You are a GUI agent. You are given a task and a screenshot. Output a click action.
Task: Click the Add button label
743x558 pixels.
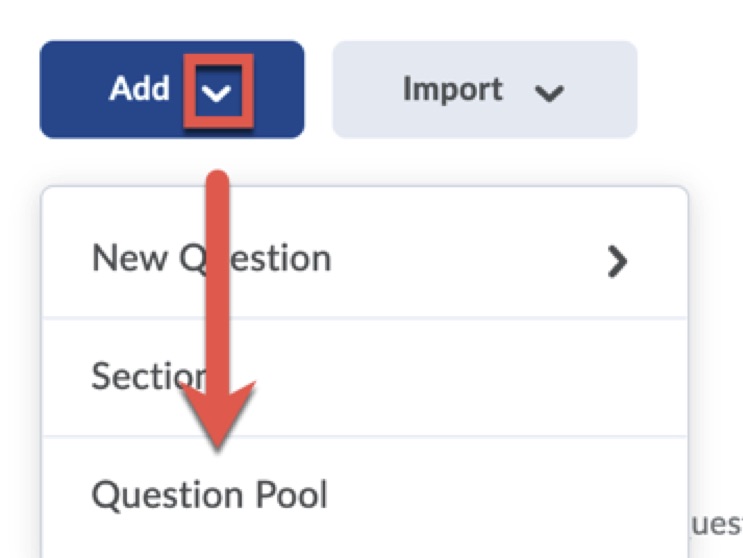coord(139,89)
